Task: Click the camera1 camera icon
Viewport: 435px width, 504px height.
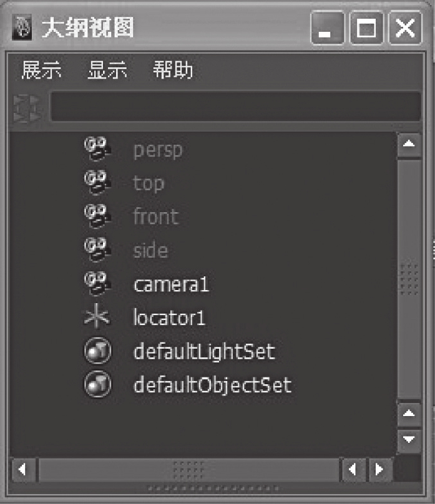Action: coord(97,283)
